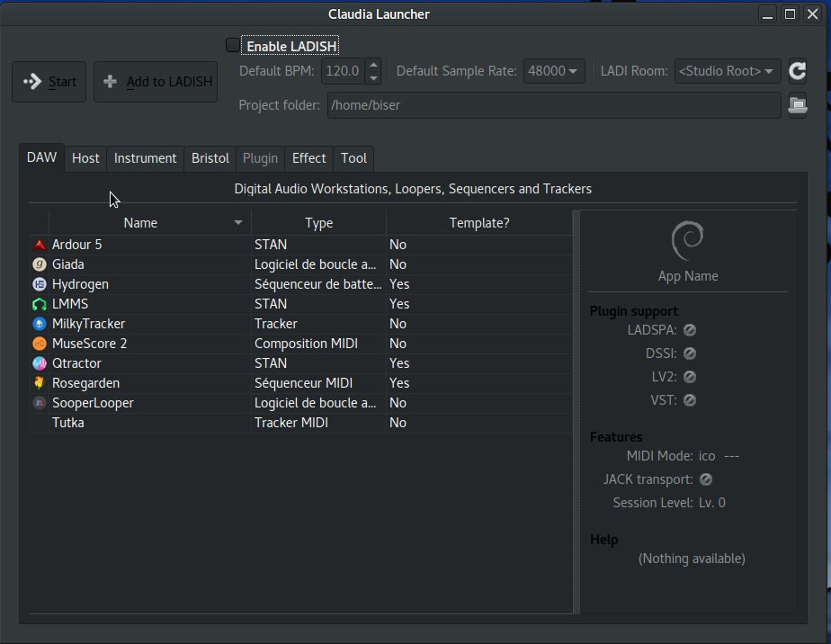Increase the Default BPM with up arrow

(x=373, y=65)
